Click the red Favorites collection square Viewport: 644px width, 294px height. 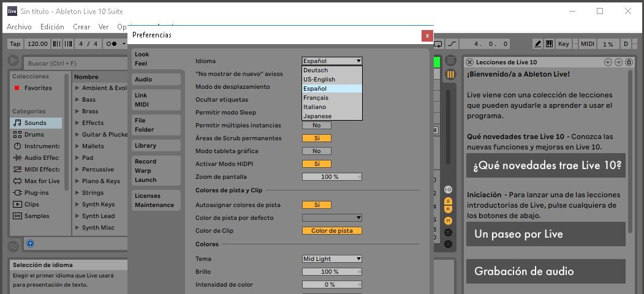point(17,88)
